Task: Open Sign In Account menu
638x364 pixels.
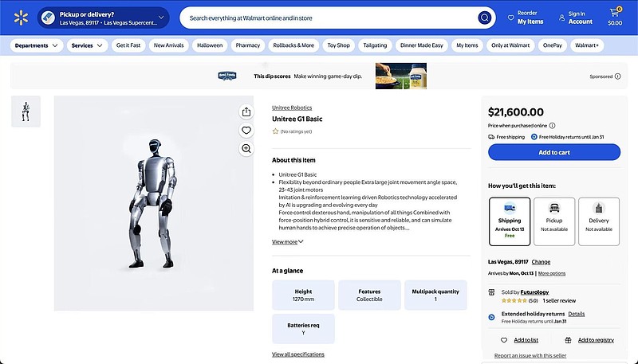Action: point(575,18)
